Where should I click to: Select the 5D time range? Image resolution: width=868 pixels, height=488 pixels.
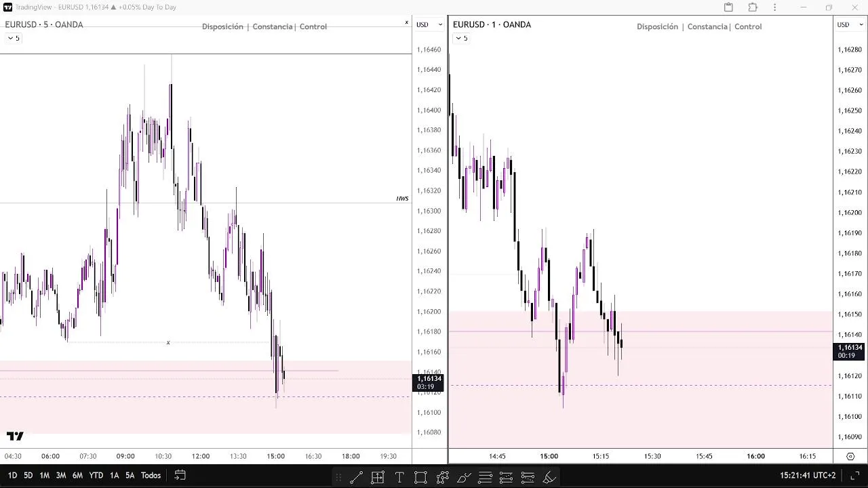[28, 475]
